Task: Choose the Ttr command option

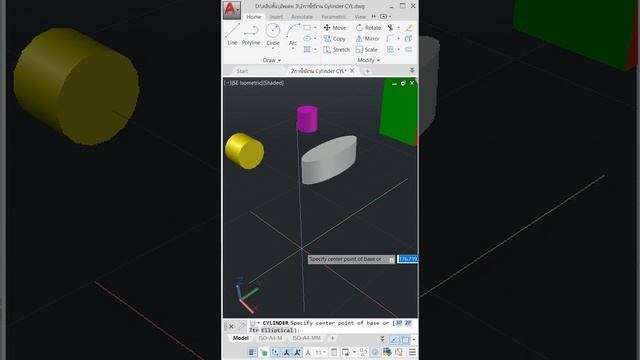Action: [x=253, y=330]
